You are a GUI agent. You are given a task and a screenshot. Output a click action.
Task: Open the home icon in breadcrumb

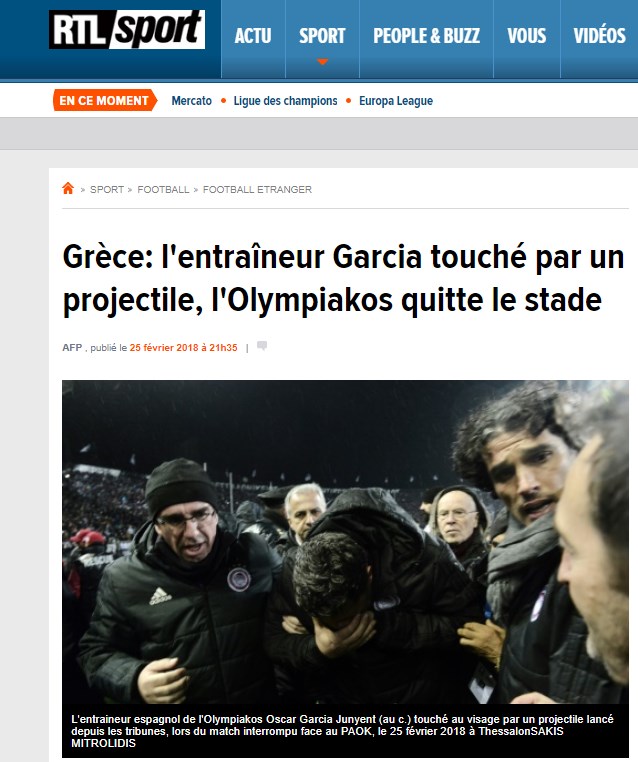coord(68,188)
